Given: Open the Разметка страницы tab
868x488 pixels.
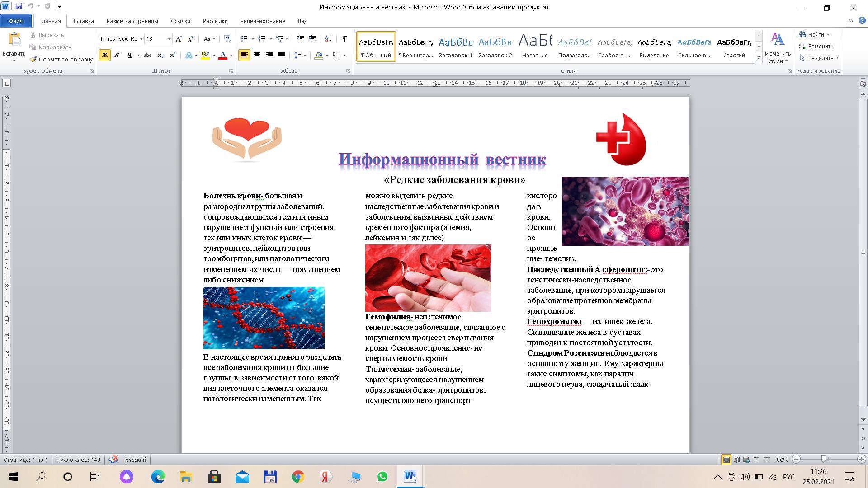Looking at the screenshot, I should coord(132,21).
